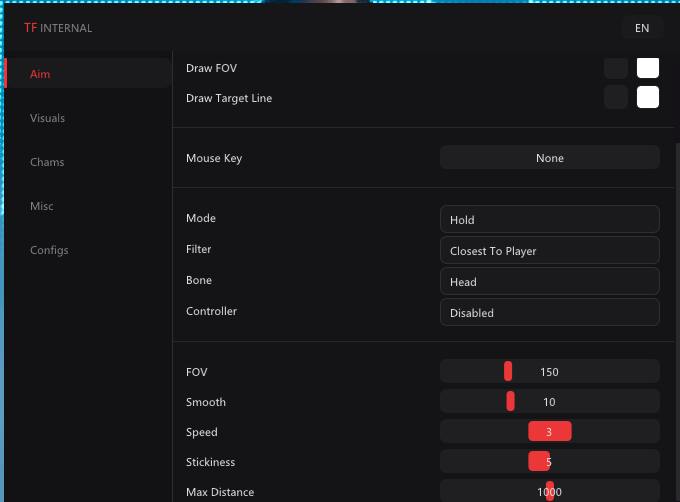Pick the Draw Target Line color swatch
Viewport: 680px width, 502px height.
pos(648,97)
